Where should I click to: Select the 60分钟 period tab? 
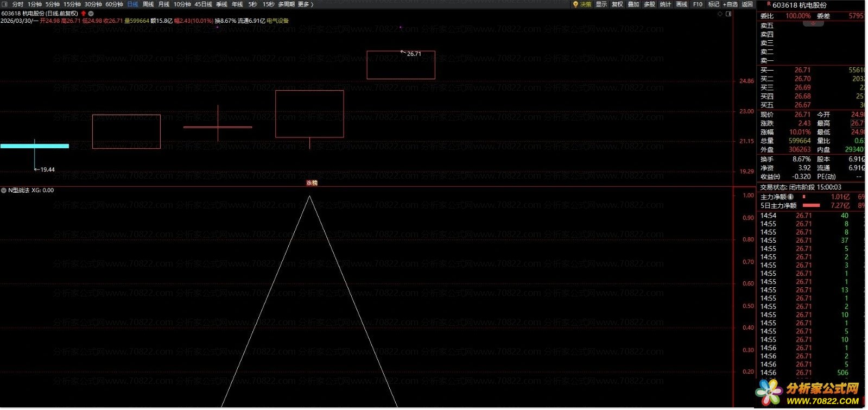tap(115, 4)
